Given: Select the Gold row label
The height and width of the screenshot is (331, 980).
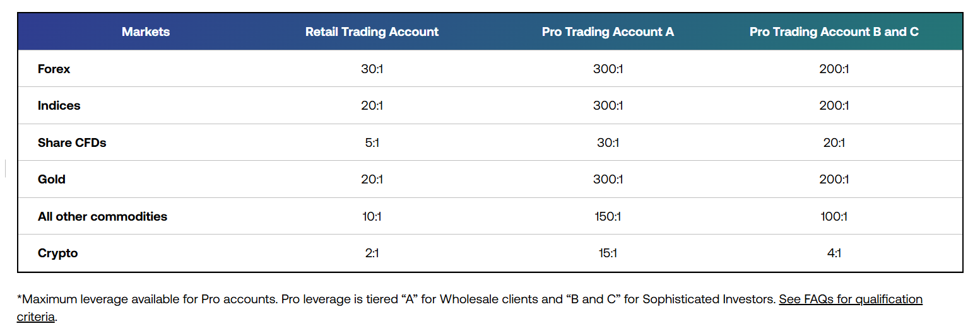Looking at the screenshot, I should (x=52, y=179).
